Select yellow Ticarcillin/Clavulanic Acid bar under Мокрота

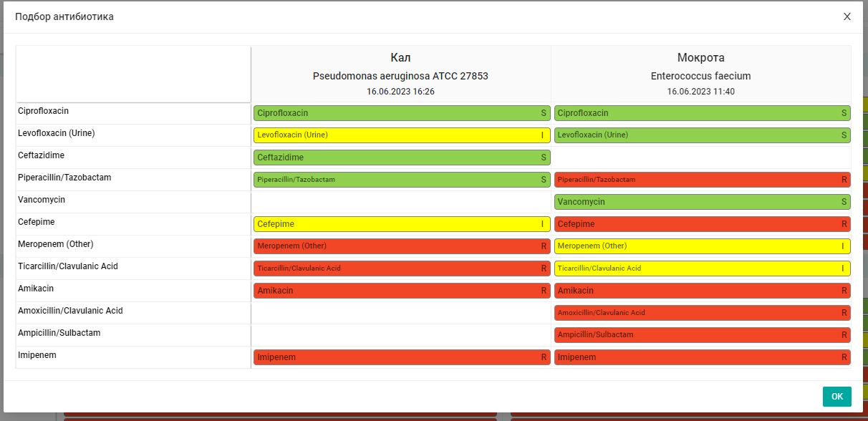[x=702, y=268]
